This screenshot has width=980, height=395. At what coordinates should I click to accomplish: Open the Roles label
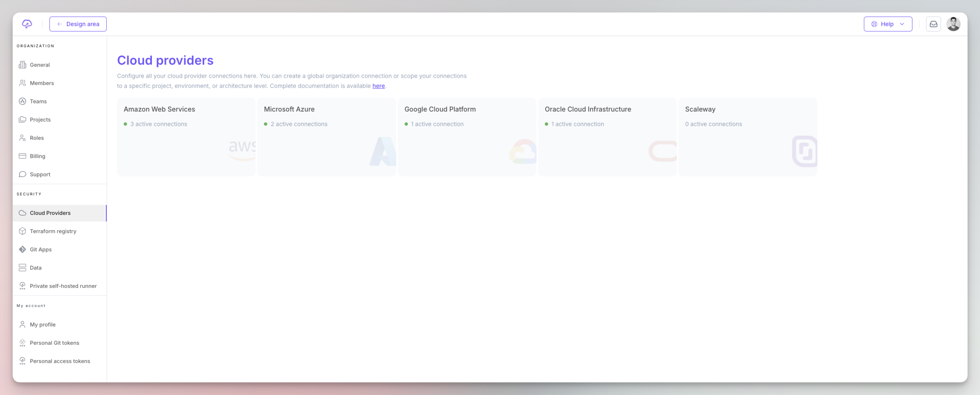pos(37,138)
